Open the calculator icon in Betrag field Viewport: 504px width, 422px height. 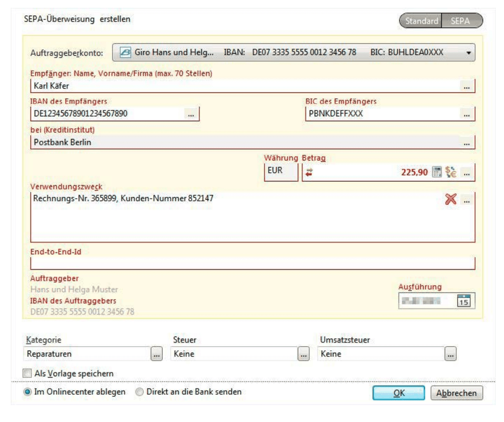tap(436, 172)
